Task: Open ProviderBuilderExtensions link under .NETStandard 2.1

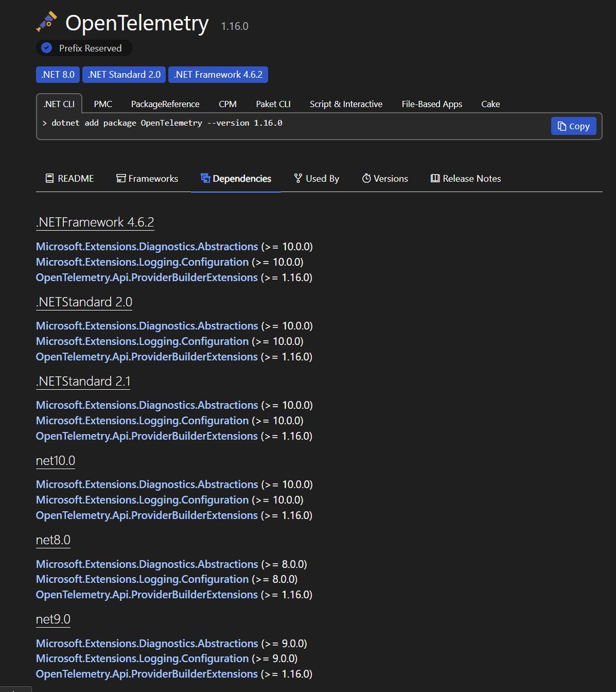Action: (147, 436)
